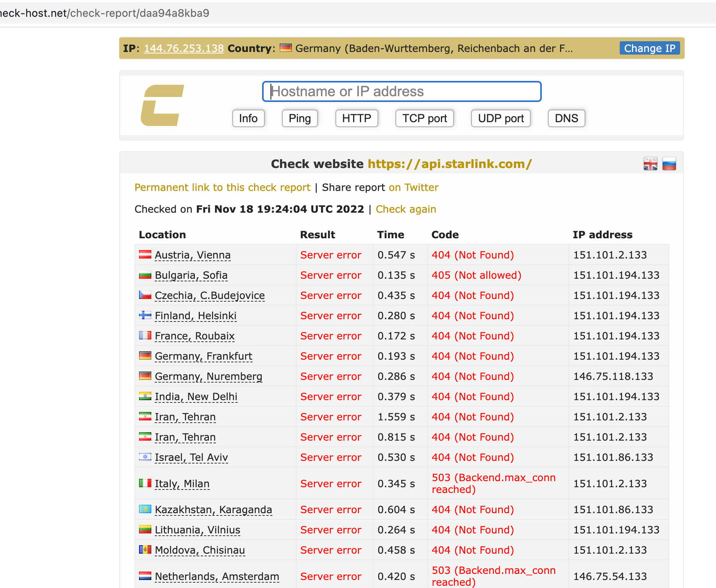The width and height of the screenshot is (716, 588).
Task: Select the 405 (Not allowed) code for Sofia
Action: tap(476, 275)
